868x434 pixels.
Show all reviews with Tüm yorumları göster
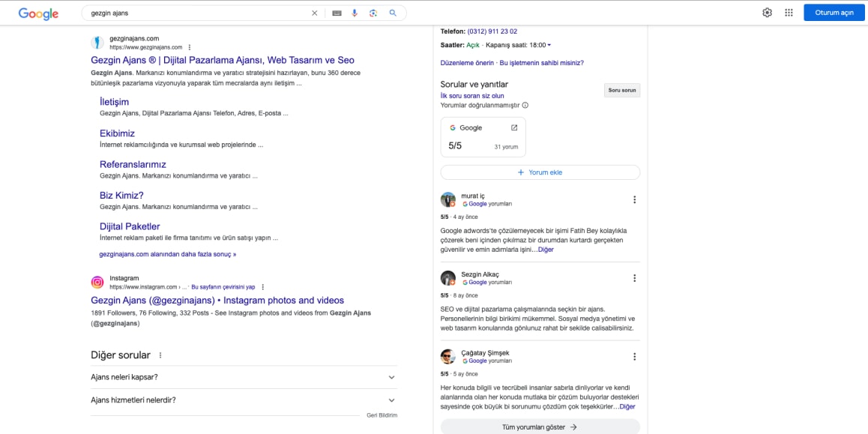pyautogui.click(x=540, y=427)
